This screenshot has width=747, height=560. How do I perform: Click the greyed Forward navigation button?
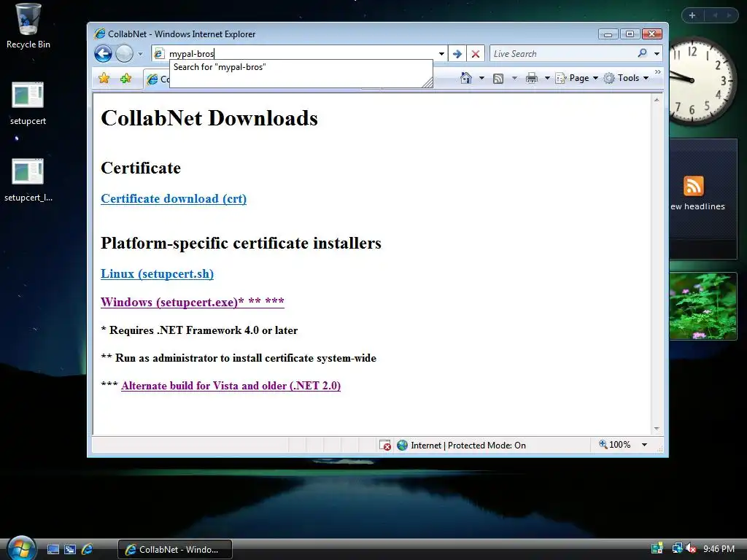tap(124, 53)
